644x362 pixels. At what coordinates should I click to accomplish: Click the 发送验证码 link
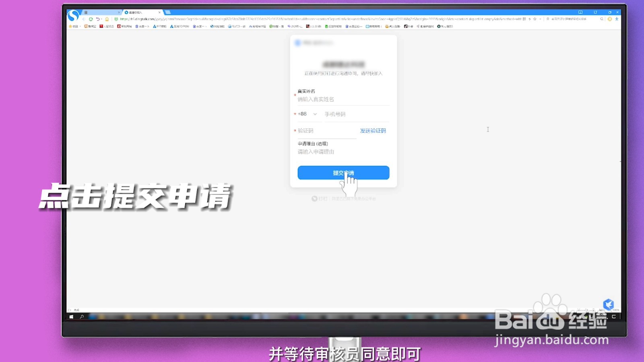[373, 130]
